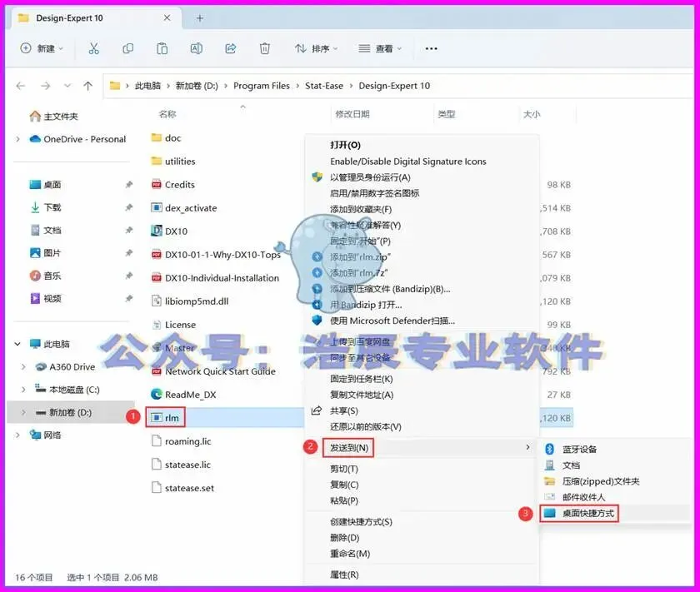Viewport: 700px width, 592px height.
Task: Click 新加卷 (D:) in address breadcrumb
Action: pos(197,86)
